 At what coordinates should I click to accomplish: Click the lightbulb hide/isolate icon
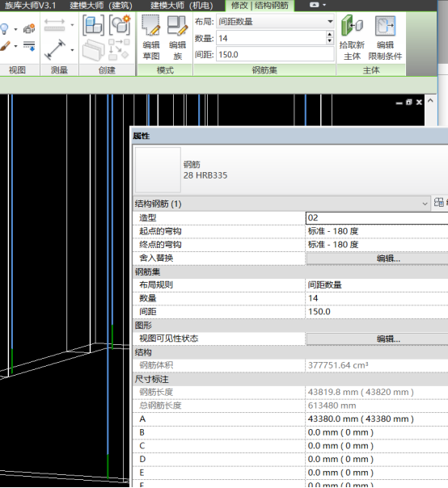click(x=4, y=29)
